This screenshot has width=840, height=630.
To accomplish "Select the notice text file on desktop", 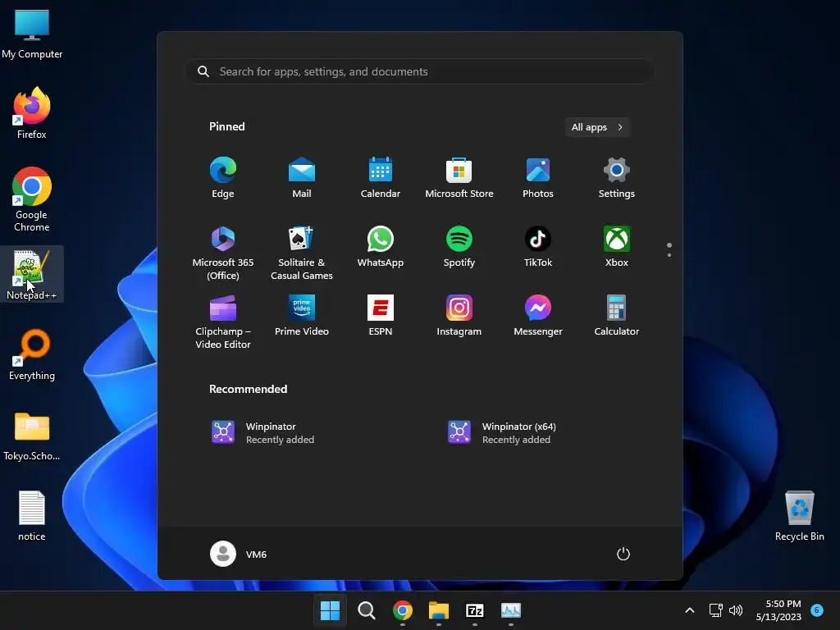I will (32, 515).
